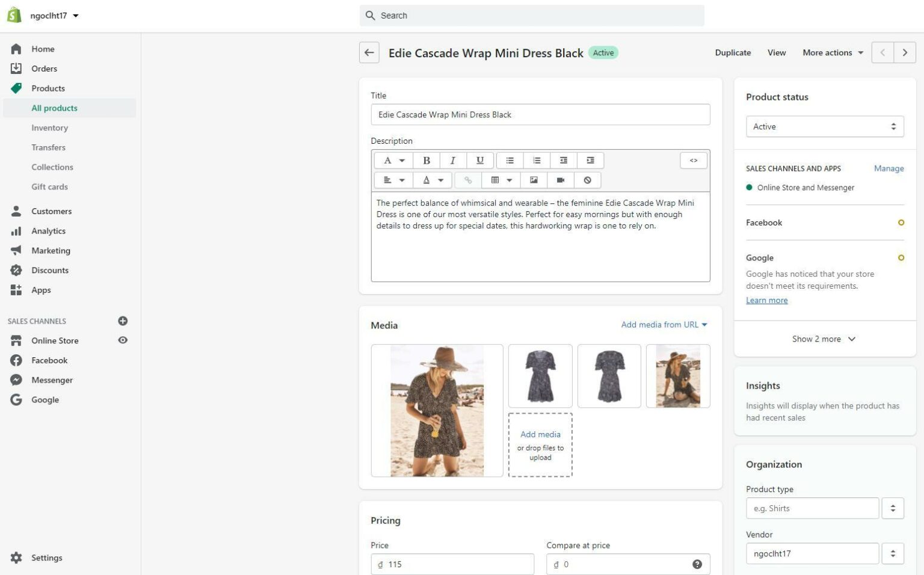
Task: Apply bold formatting in the description editor
Action: tap(426, 160)
